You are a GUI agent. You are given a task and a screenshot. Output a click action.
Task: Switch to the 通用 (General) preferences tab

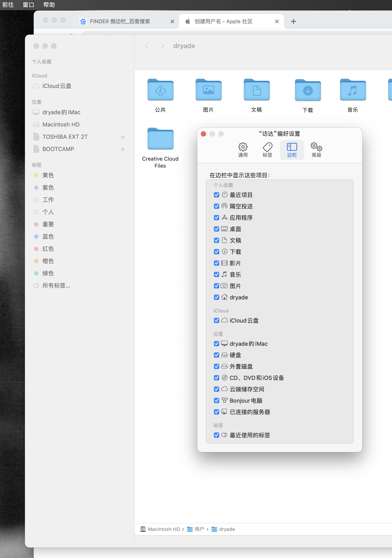tap(243, 150)
